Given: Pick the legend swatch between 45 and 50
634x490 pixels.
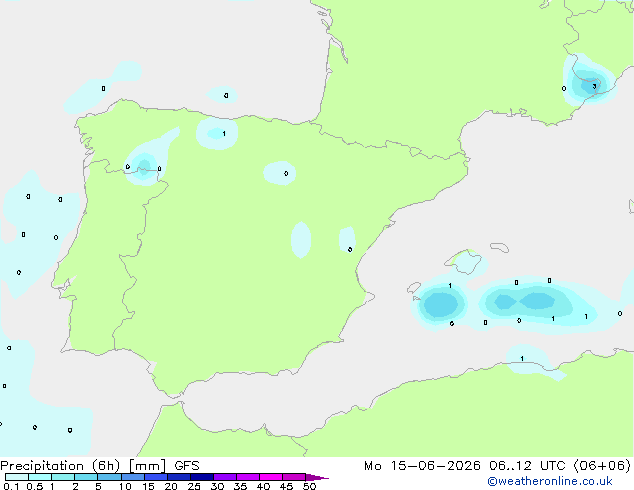Looking at the screenshot, I should click(x=294, y=477).
